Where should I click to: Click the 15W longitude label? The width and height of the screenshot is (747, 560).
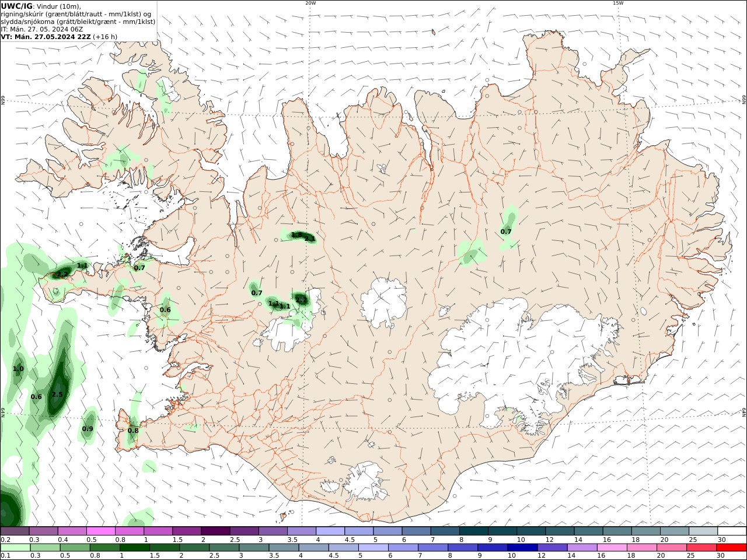617,3
